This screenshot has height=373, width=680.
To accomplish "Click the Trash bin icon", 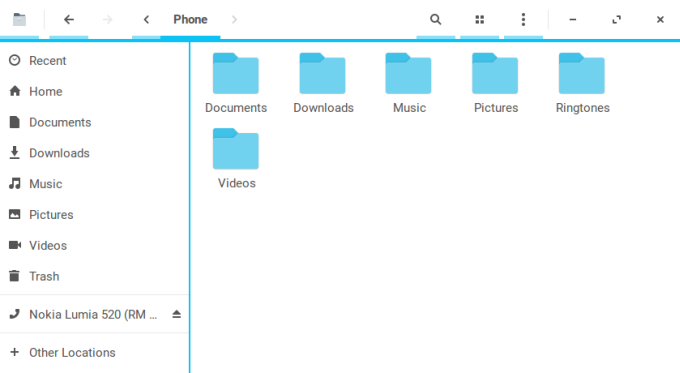I will pyautogui.click(x=15, y=276).
